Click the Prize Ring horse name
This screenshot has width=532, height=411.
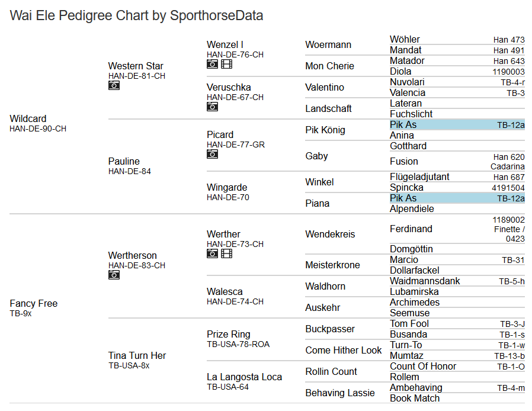coord(228,334)
